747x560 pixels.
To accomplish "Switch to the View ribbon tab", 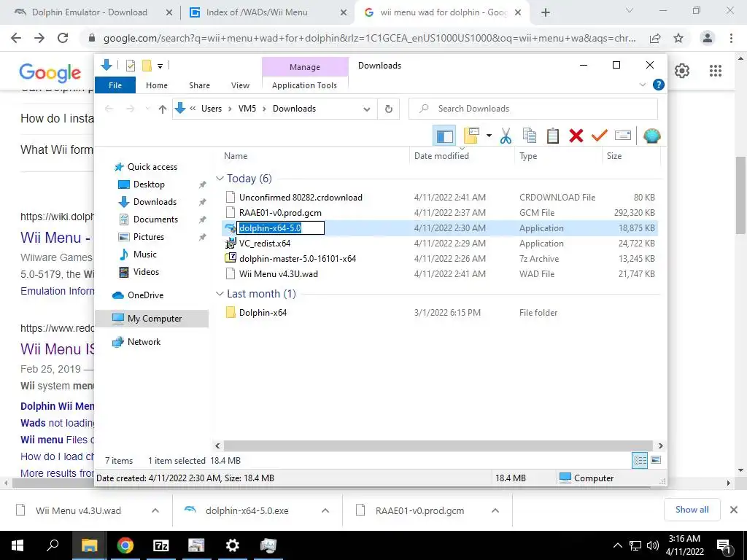I will pyautogui.click(x=240, y=85).
